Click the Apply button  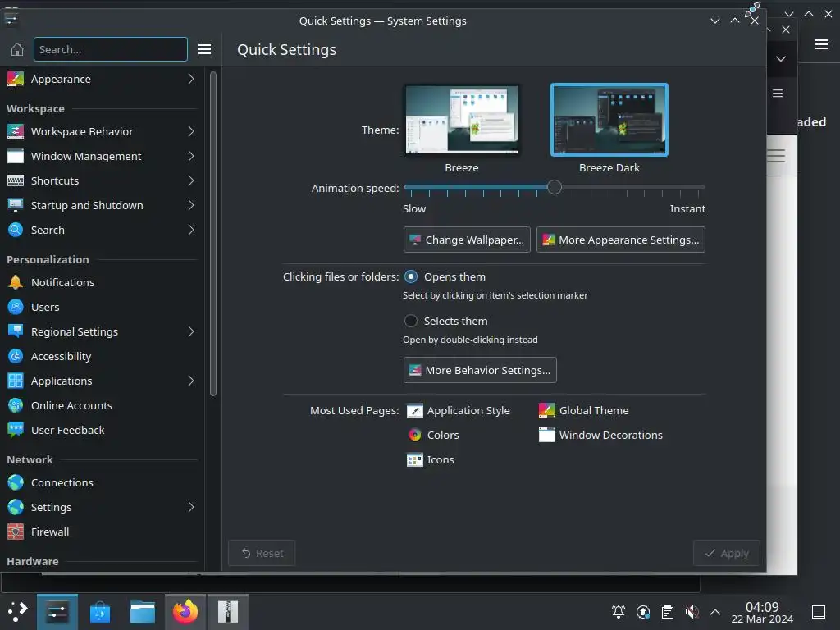click(727, 553)
